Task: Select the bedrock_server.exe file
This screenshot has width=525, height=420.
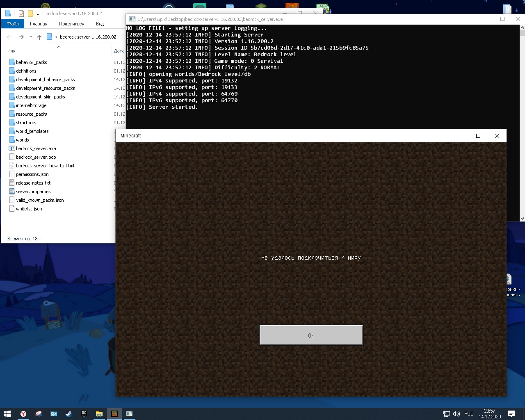Action: coord(36,148)
